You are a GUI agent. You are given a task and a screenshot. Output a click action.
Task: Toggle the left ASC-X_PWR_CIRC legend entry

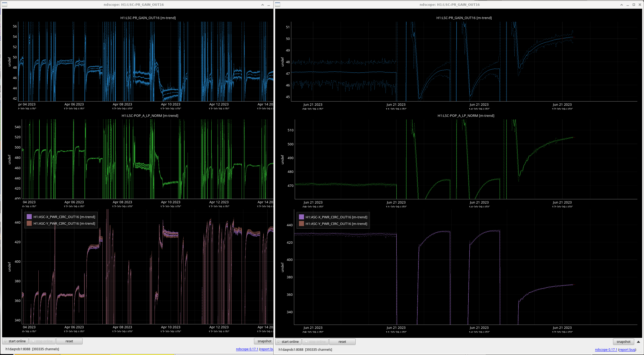tap(64, 217)
